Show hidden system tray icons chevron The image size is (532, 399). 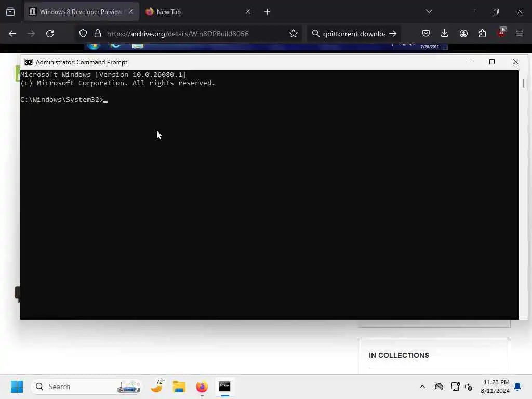(x=422, y=387)
